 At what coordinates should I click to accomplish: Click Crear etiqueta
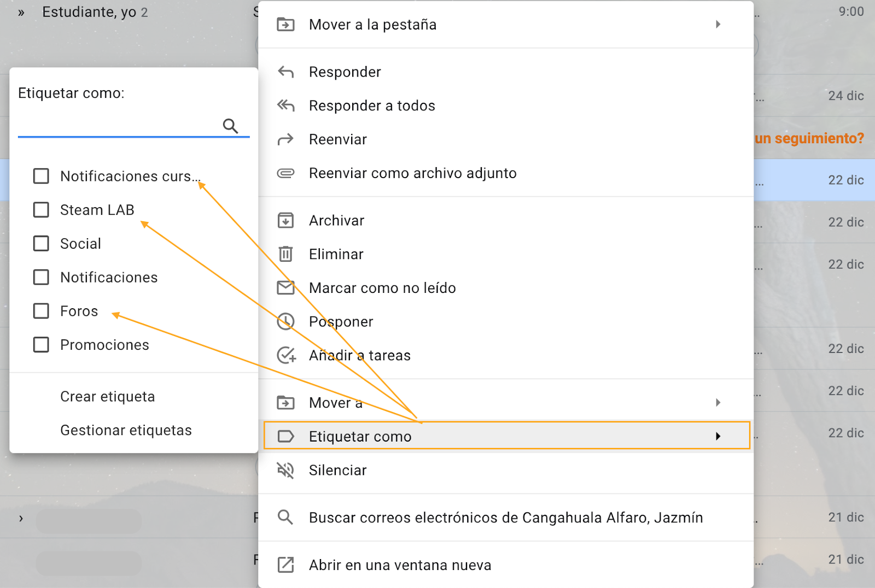(x=107, y=397)
